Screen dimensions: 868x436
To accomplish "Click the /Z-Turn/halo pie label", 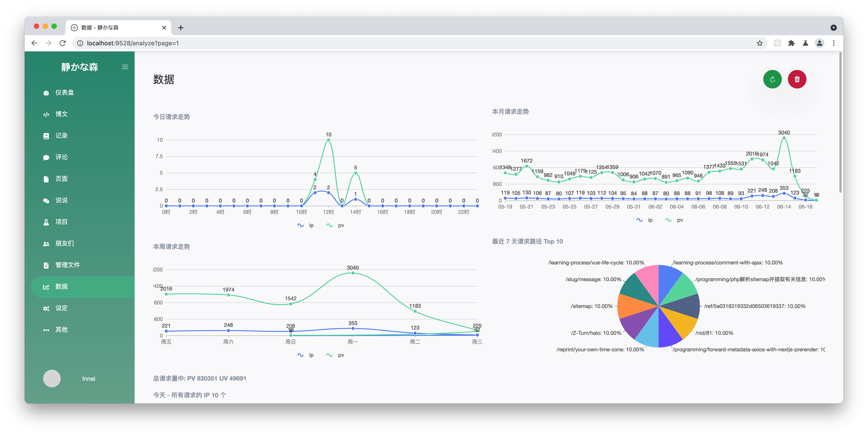I will tap(596, 333).
